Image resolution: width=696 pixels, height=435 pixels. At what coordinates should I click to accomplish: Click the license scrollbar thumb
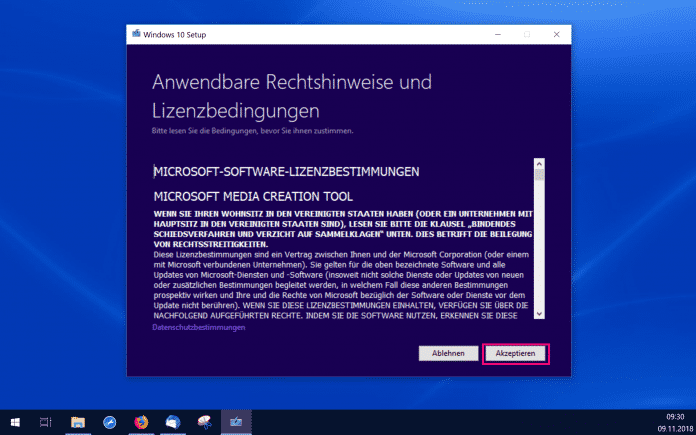click(x=539, y=174)
